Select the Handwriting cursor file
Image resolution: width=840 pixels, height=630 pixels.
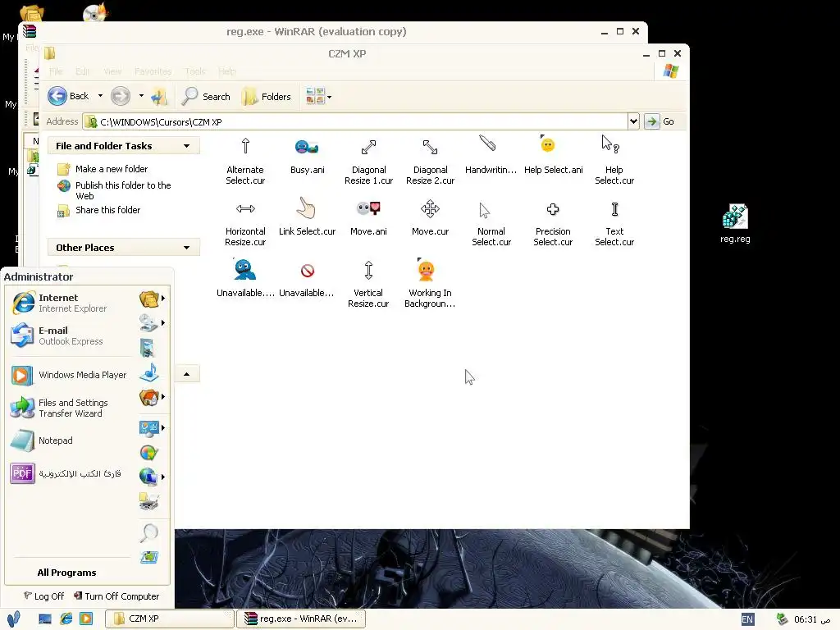(491, 155)
